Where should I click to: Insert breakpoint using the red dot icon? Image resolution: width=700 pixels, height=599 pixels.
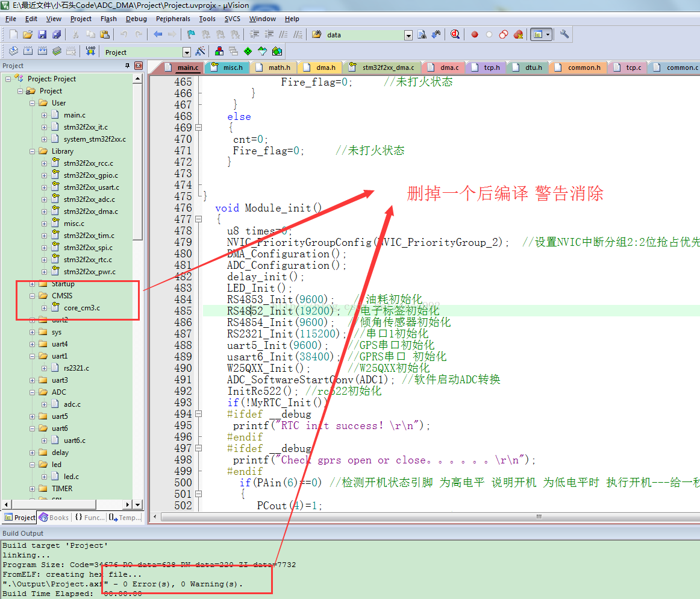pos(475,35)
